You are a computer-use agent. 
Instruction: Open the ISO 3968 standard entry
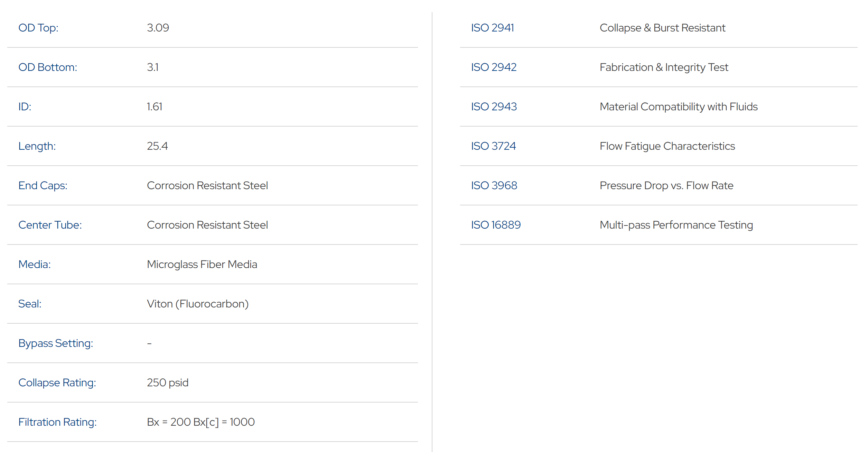pyautogui.click(x=494, y=185)
